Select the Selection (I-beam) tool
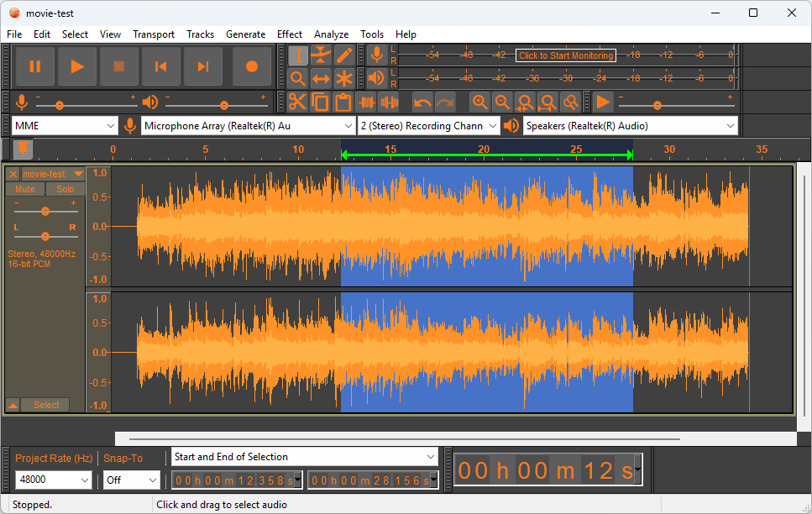 coord(298,55)
